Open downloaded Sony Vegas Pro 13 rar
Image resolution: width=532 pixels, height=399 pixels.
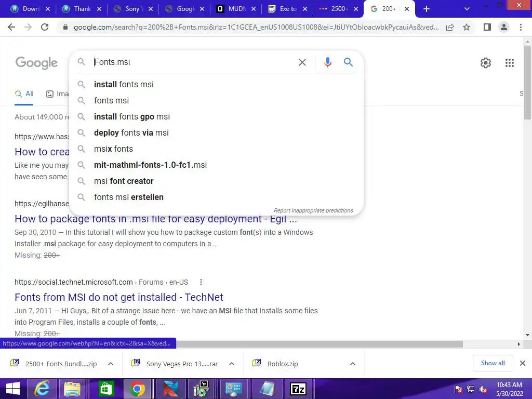click(x=182, y=364)
